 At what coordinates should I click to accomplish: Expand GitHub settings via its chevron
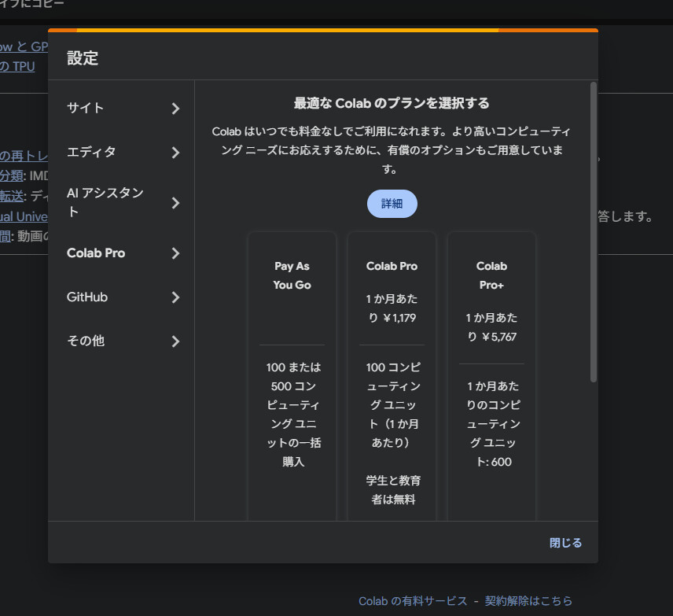pyautogui.click(x=175, y=297)
